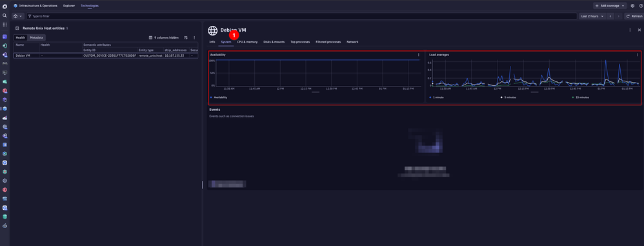Open the Top processes tab
The width and height of the screenshot is (644, 246).
[x=300, y=42]
